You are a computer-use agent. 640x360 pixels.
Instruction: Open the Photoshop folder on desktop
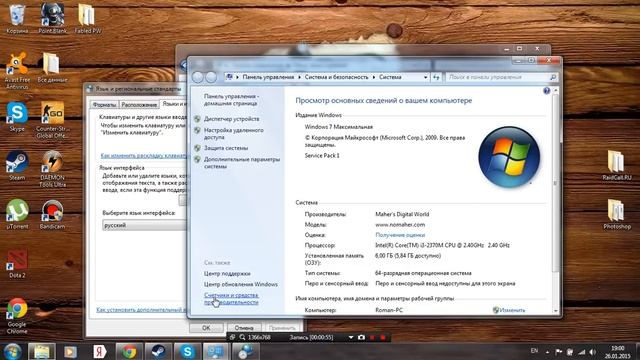616,214
